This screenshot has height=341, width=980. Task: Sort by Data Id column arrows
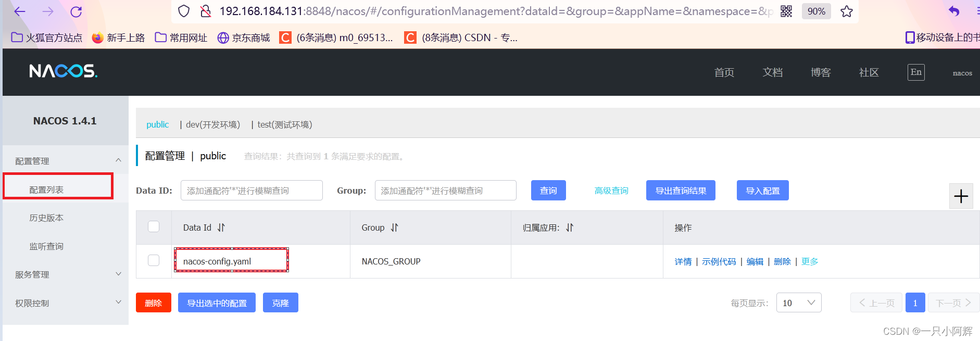(221, 228)
